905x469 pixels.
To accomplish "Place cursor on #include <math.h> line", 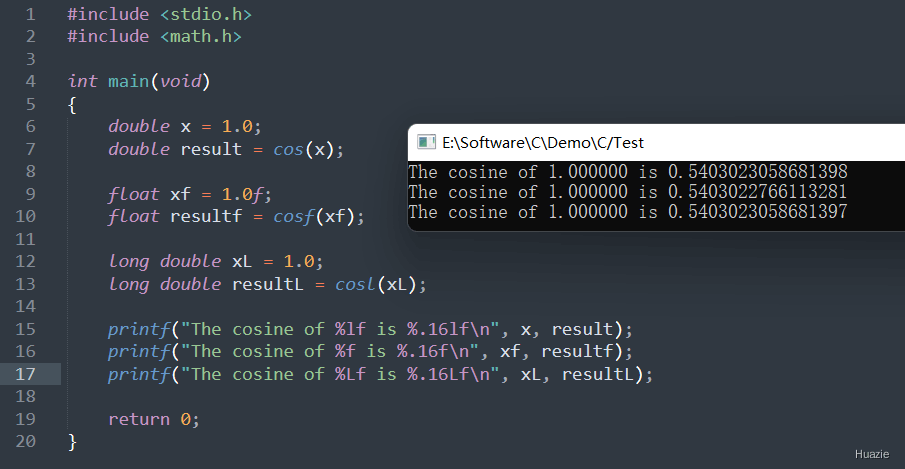I will coord(154,36).
